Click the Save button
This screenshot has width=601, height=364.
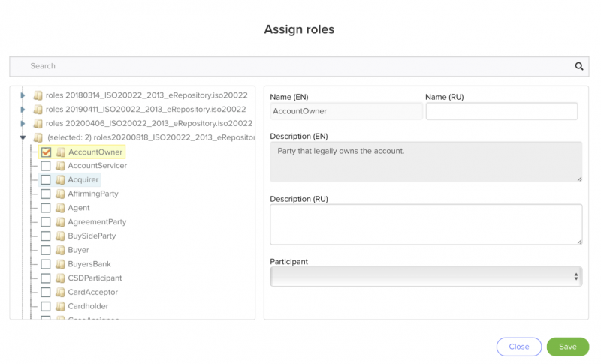click(568, 347)
